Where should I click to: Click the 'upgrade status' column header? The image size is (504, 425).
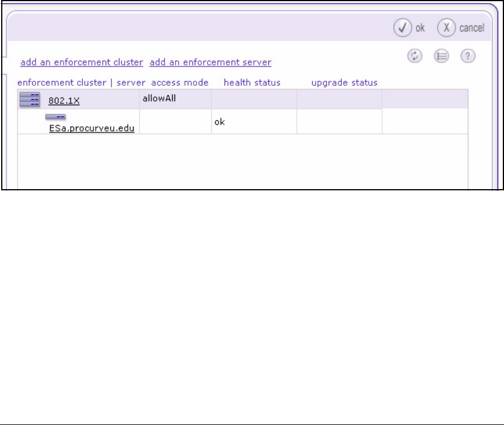coord(344,83)
